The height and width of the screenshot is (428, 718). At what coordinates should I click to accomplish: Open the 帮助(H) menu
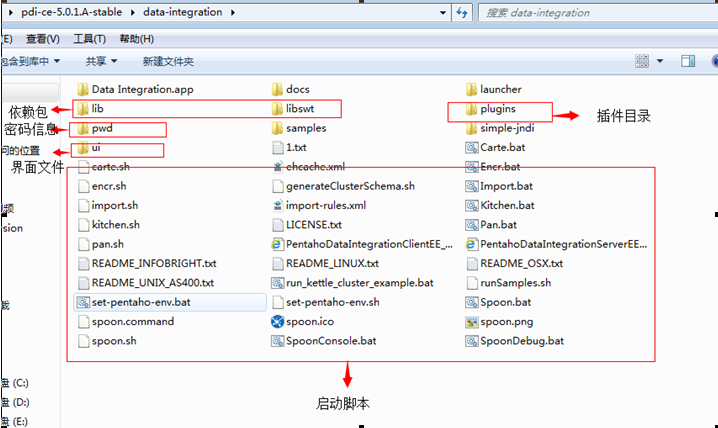tap(136, 39)
